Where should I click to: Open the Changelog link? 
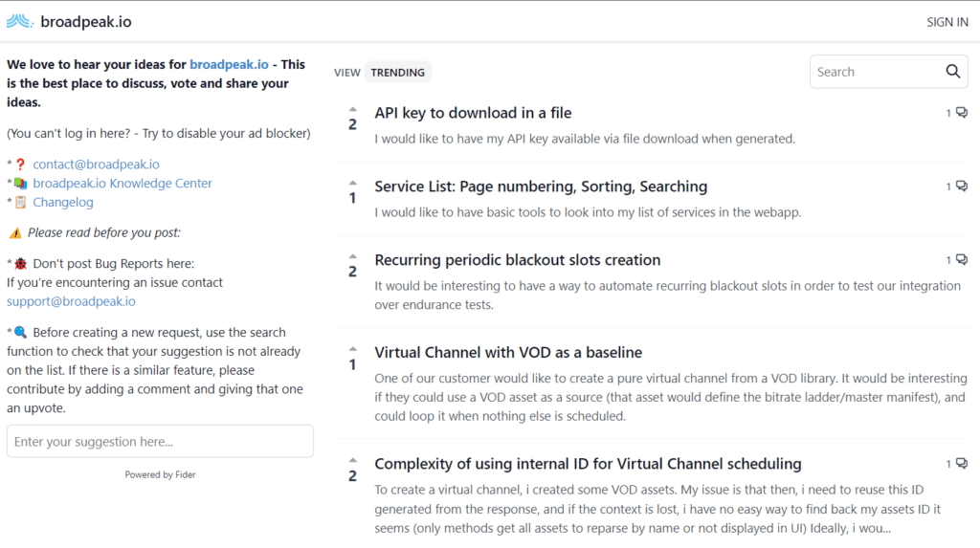click(63, 202)
